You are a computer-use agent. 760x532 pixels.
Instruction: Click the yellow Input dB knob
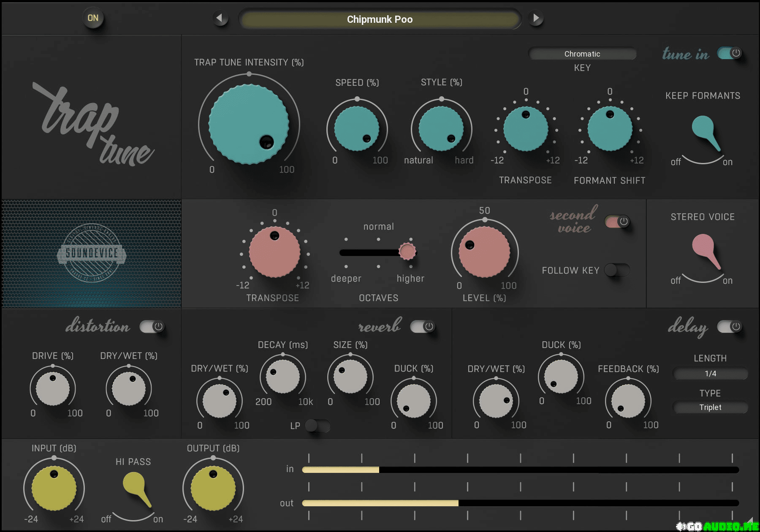(54, 489)
